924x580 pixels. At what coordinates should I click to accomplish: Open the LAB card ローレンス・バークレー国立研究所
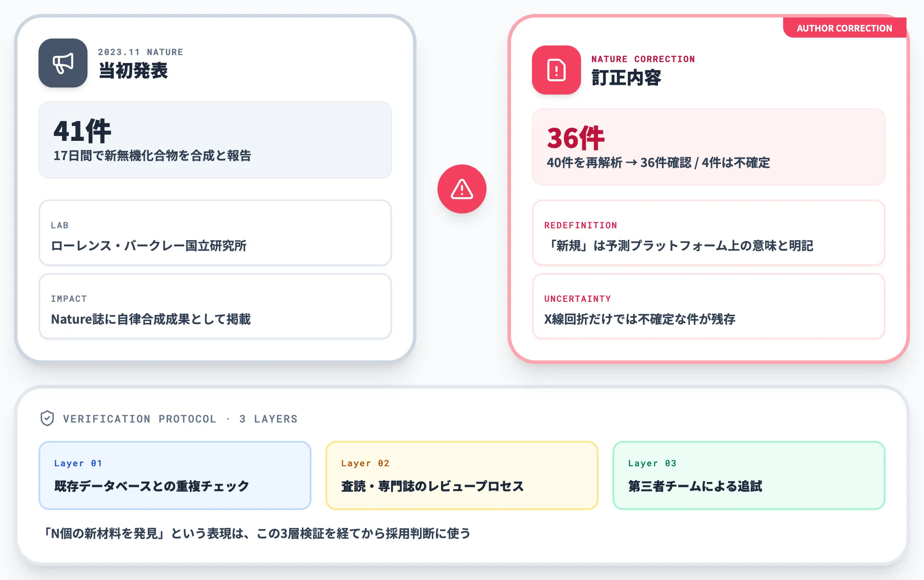click(x=215, y=233)
